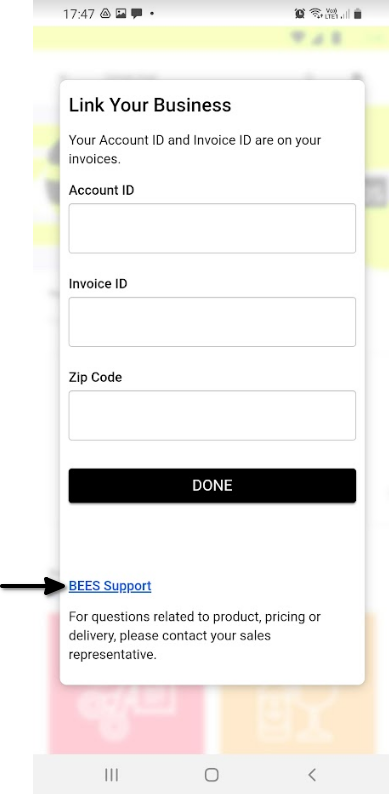This screenshot has height=794, width=389.
Task: Select the Zip Code input field
Action: pyautogui.click(x=212, y=415)
